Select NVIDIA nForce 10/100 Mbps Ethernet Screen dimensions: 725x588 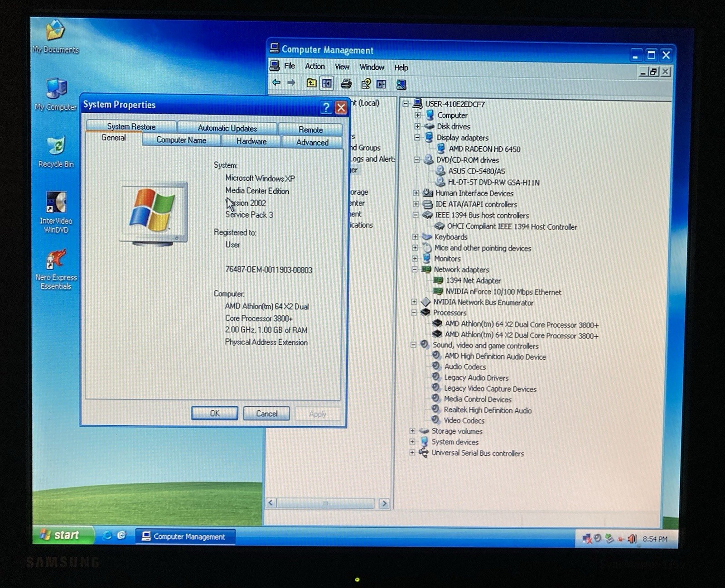point(503,292)
